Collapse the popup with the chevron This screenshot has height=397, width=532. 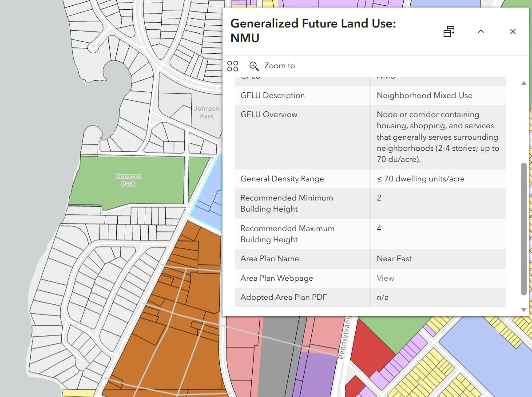(480, 31)
